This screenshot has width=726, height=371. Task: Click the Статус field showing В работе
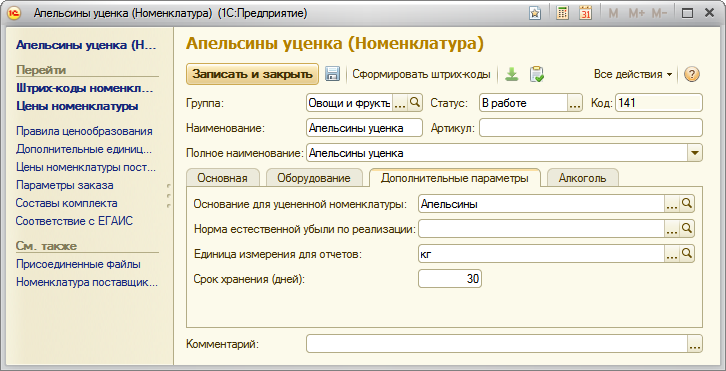point(524,103)
